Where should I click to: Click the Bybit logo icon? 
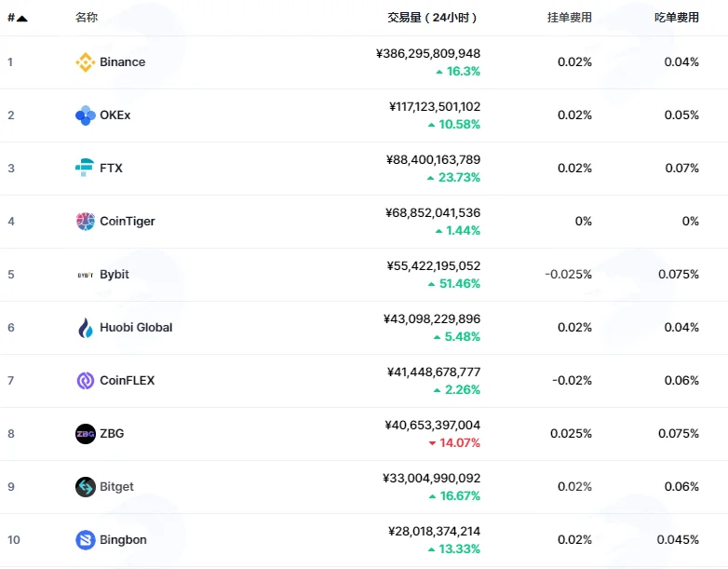[x=86, y=275]
